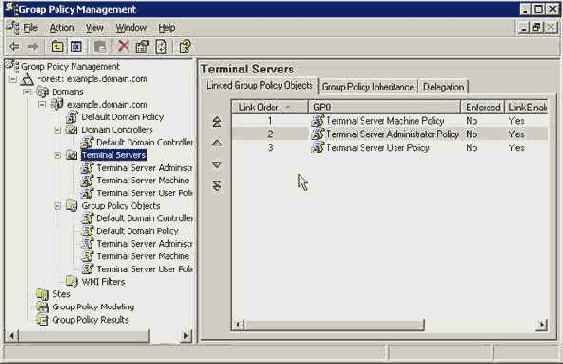Click the Forward arrow toolbar icon
563x364 pixels.
click(x=33, y=46)
